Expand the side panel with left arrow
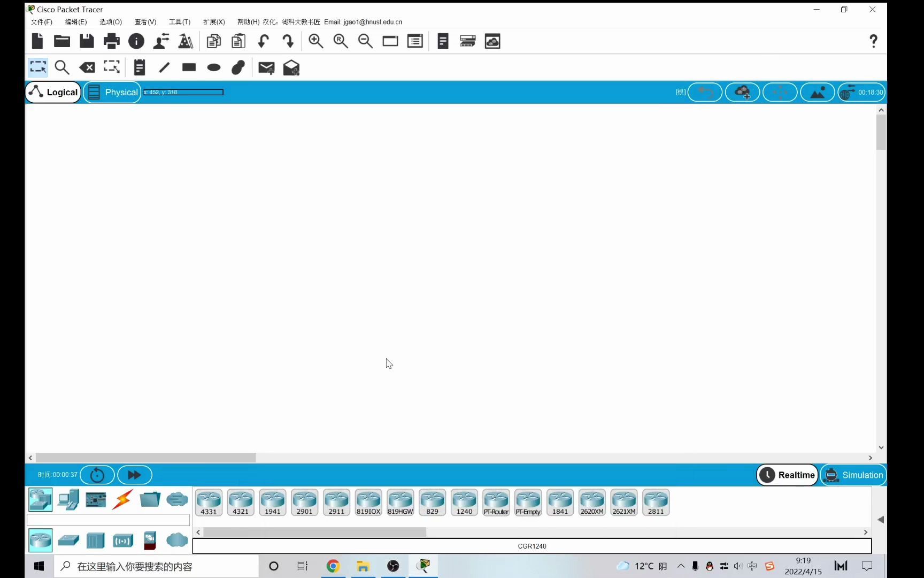924x578 pixels. tap(880, 519)
